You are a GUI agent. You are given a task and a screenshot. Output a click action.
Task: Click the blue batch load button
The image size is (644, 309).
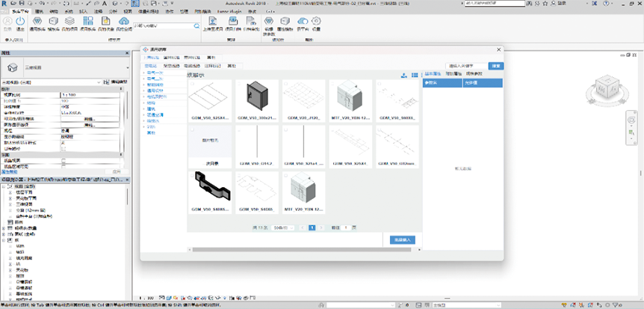[x=402, y=239]
